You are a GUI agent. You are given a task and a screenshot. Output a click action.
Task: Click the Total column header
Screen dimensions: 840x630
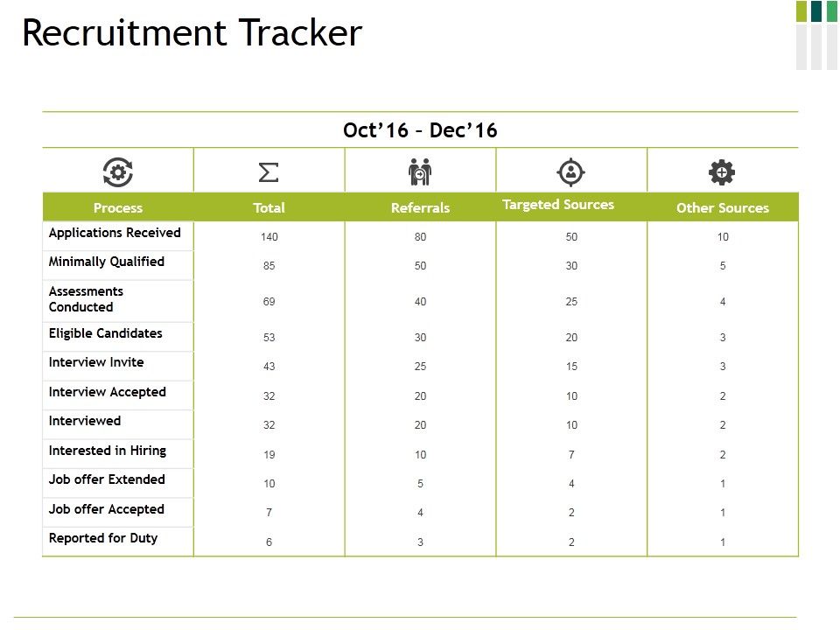pyautogui.click(x=269, y=208)
